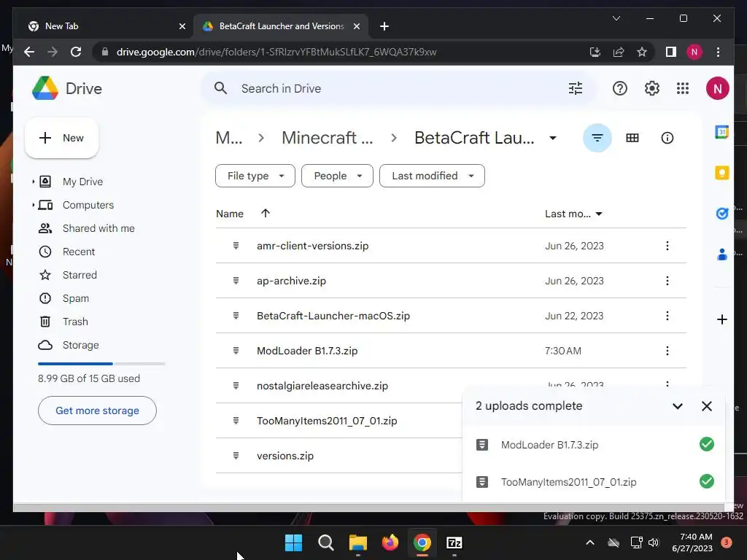The image size is (747, 560).
Task: Change Last modified column sort option
Action: point(573,214)
